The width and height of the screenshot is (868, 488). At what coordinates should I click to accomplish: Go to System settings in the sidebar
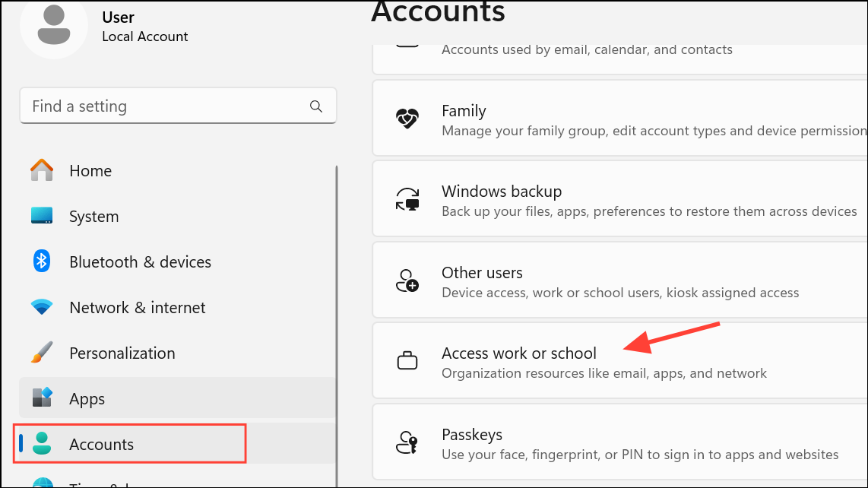point(177,216)
